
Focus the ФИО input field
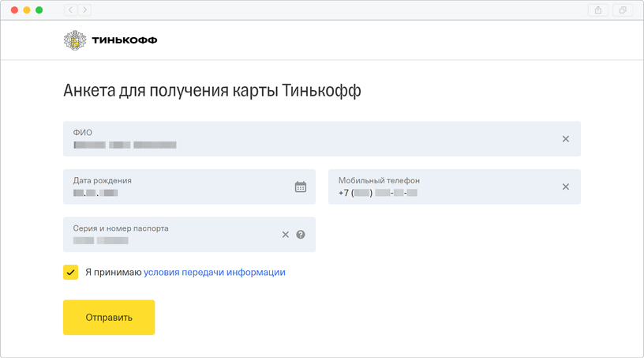(x=321, y=138)
